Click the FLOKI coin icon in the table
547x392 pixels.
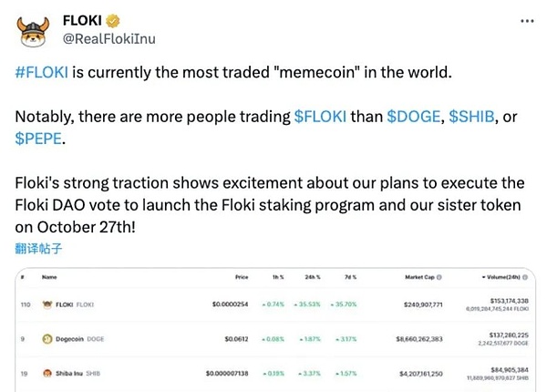(x=46, y=303)
